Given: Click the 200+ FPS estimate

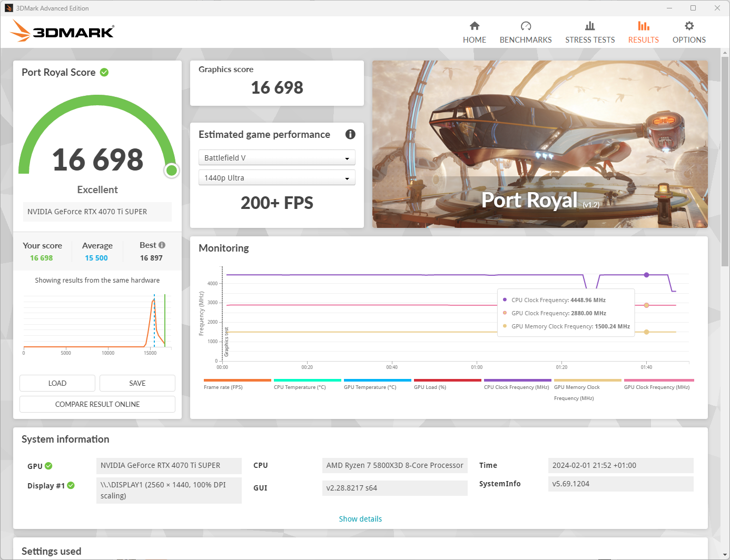Looking at the screenshot, I should [x=277, y=203].
